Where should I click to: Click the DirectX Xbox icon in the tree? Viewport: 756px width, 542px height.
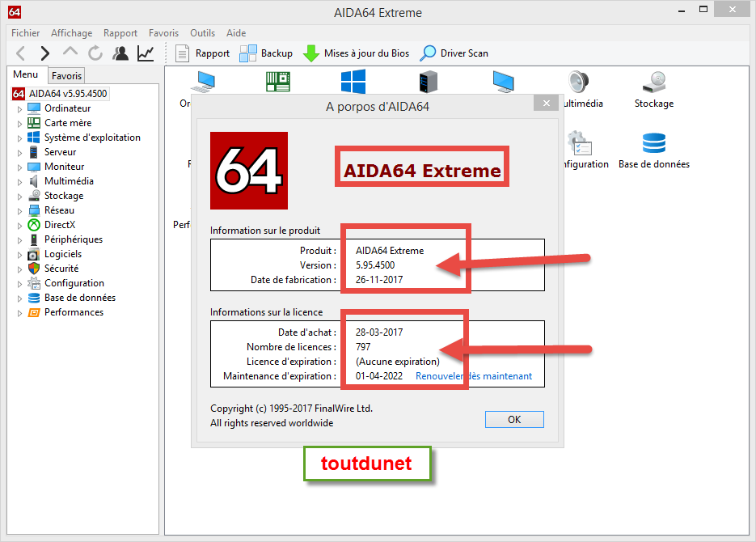point(34,225)
